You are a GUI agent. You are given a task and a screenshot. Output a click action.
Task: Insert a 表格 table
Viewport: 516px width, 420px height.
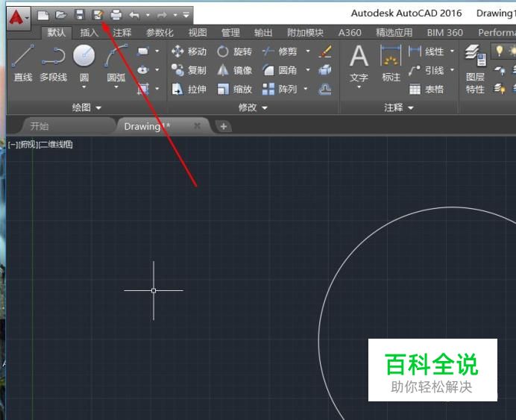pos(427,89)
